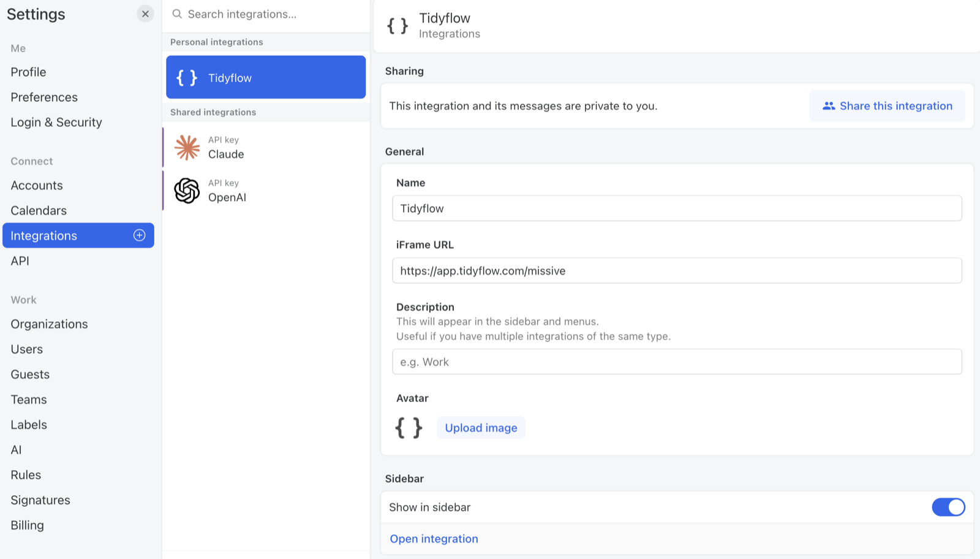Open Billing settings
The width and height of the screenshot is (980, 559).
[x=27, y=525]
